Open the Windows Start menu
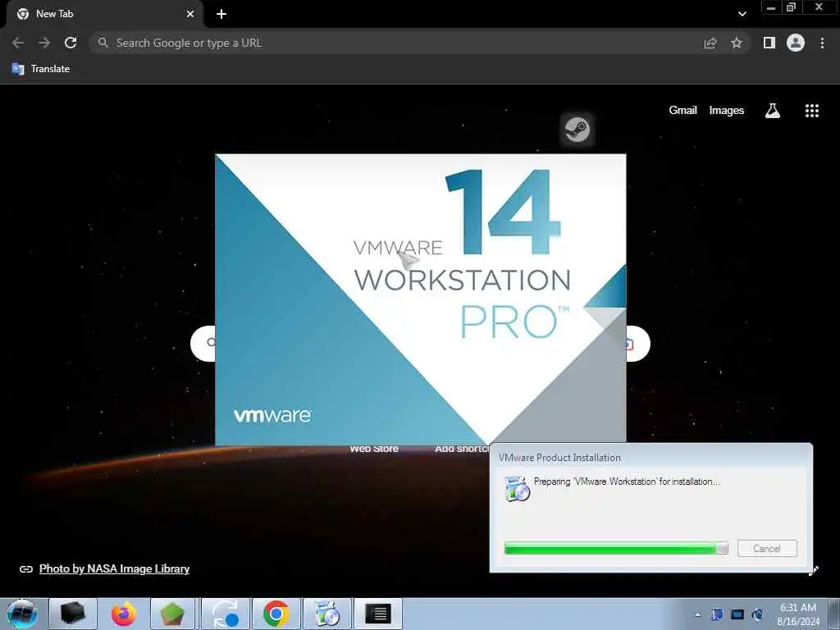Image resolution: width=840 pixels, height=630 pixels. pos(21,614)
